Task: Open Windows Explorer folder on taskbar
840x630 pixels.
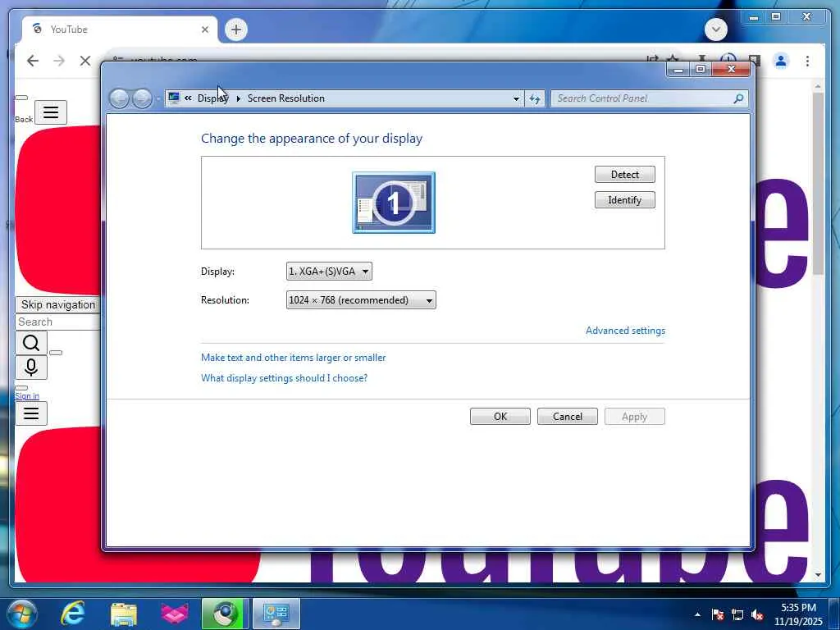Action: [124, 614]
